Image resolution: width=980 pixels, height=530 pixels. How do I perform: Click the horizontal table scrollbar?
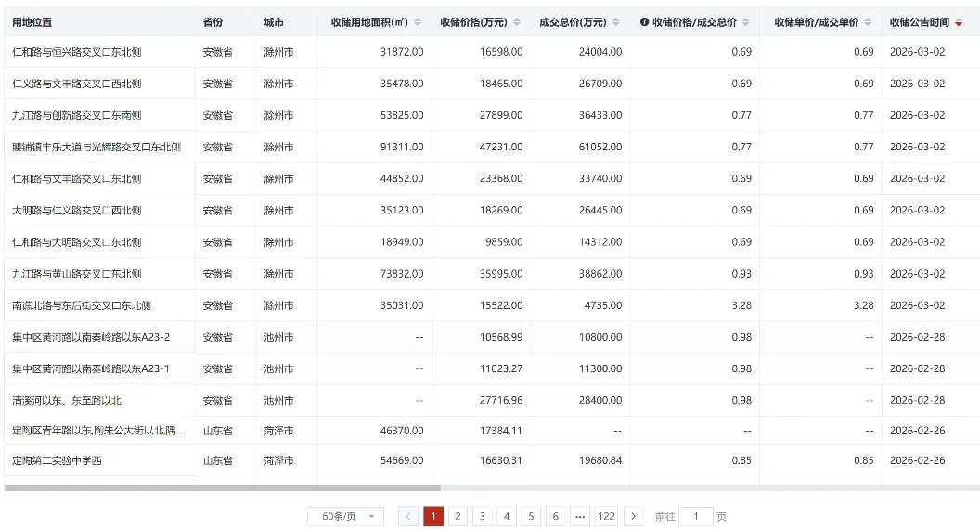(223, 487)
